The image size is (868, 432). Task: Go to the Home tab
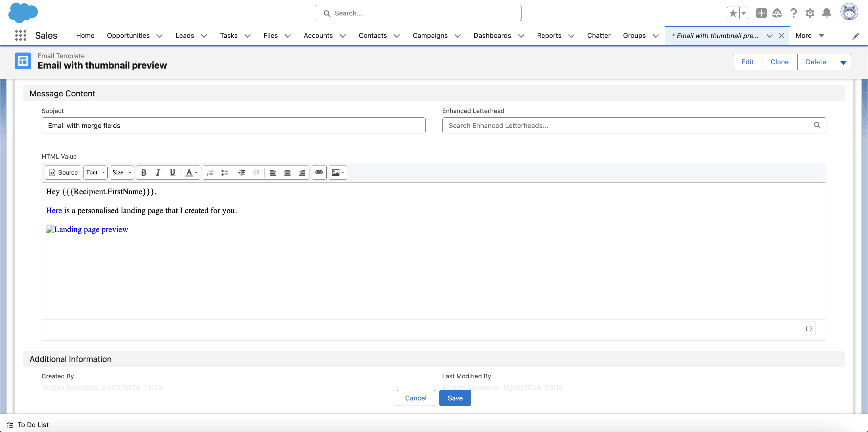pos(85,35)
